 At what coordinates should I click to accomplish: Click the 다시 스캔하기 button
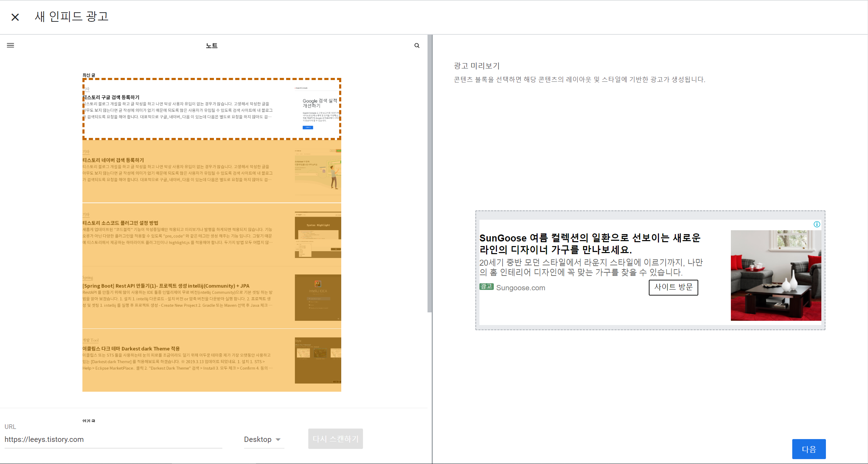tap(335, 439)
